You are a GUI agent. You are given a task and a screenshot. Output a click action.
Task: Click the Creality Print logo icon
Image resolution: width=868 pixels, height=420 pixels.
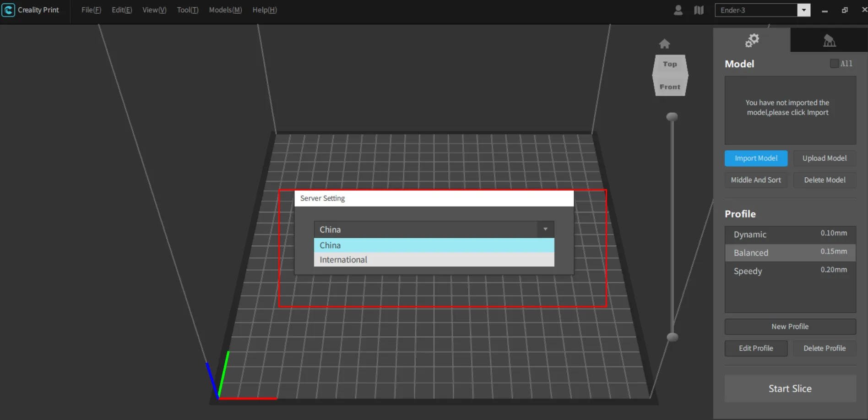(8, 10)
